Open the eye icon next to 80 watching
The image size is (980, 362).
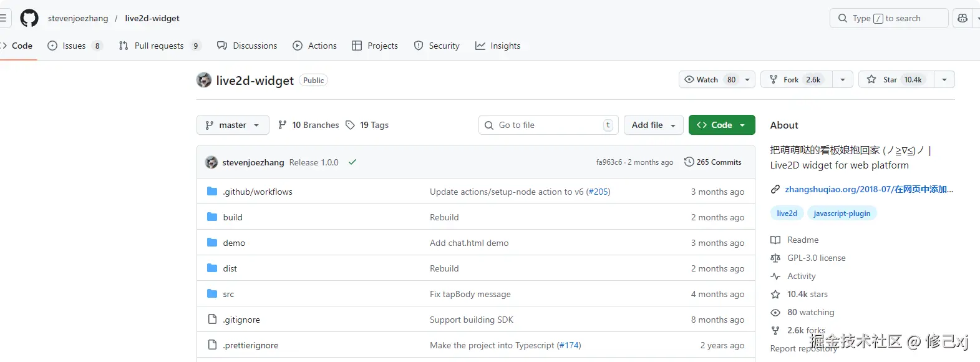(x=775, y=312)
